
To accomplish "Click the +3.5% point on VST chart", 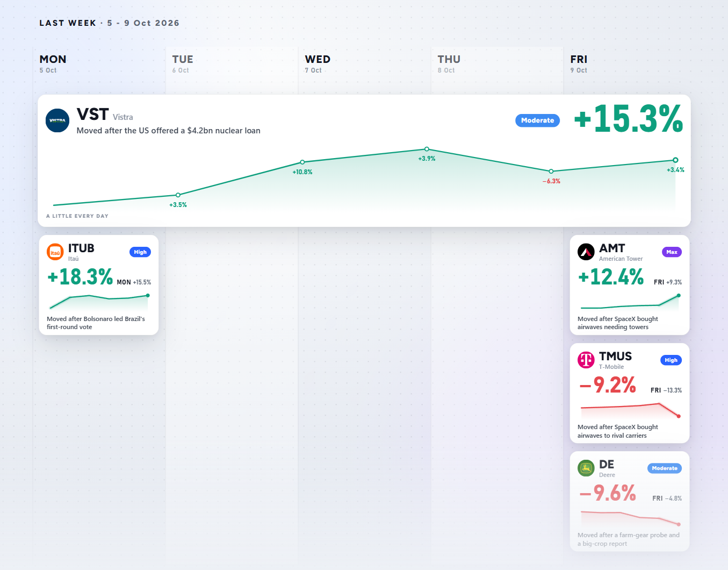I will [178, 195].
